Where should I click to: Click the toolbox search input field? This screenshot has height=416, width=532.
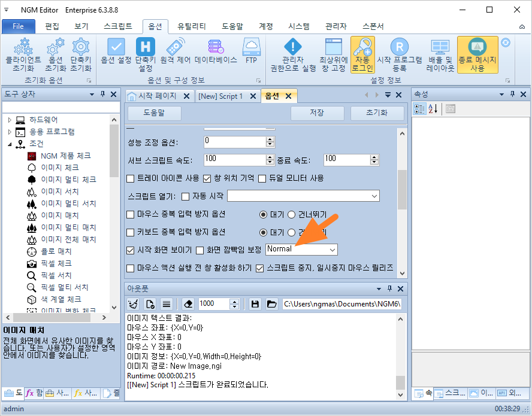pyautogui.click(x=61, y=107)
